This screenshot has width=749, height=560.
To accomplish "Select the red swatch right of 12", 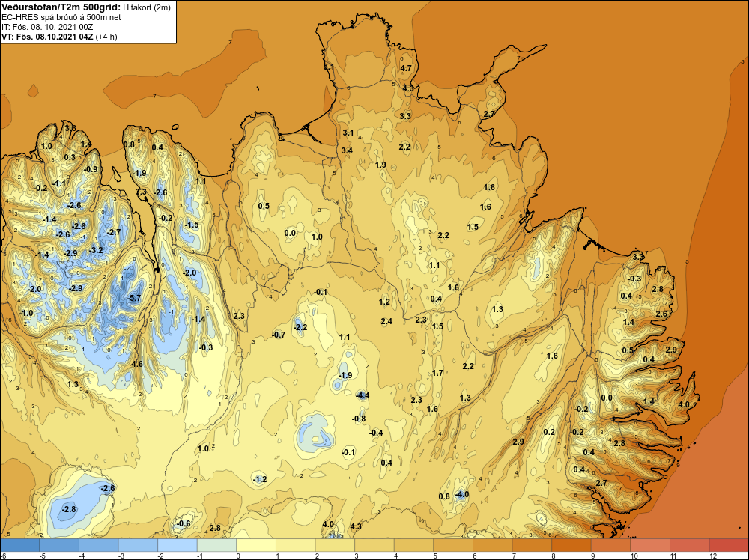I will pyautogui.click(x=729, y=545).
